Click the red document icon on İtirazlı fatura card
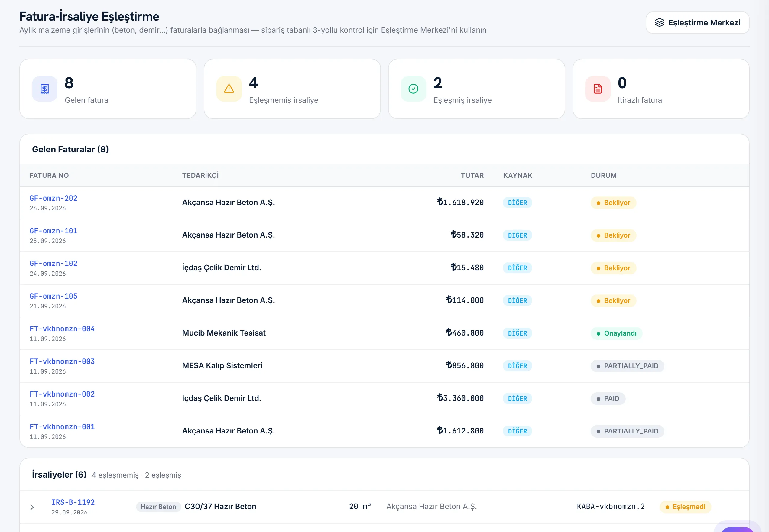 coord(598,89)
